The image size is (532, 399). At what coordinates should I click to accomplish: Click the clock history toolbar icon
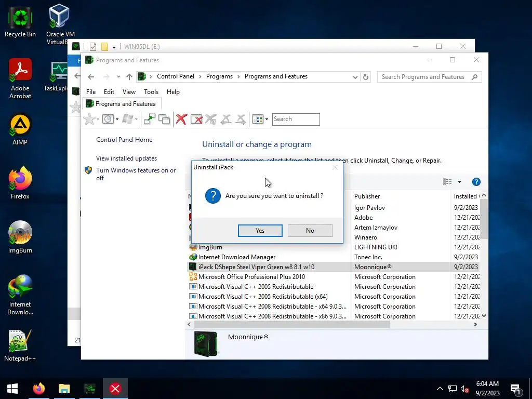pos(108,119)
